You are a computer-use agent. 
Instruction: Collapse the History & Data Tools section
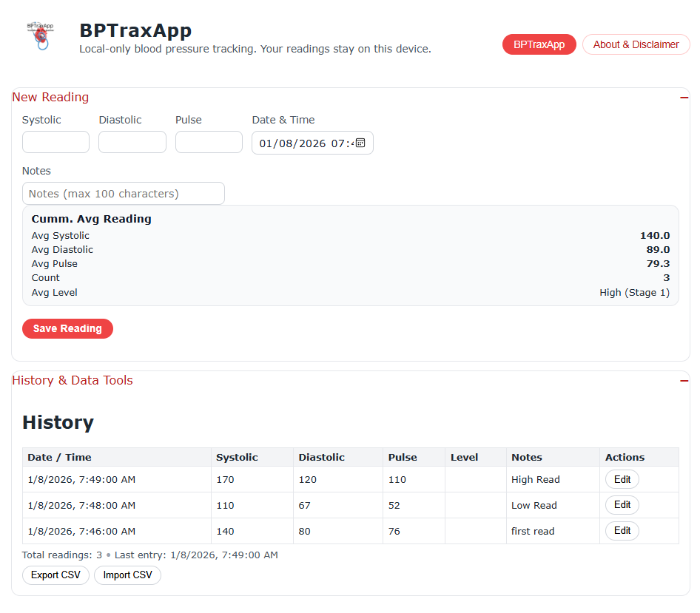(x=684, y=381)
